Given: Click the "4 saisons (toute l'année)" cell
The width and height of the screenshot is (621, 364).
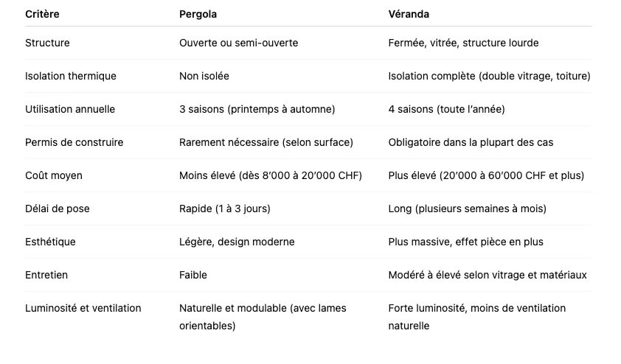Looking at the screenshot, I should (446, 109).
